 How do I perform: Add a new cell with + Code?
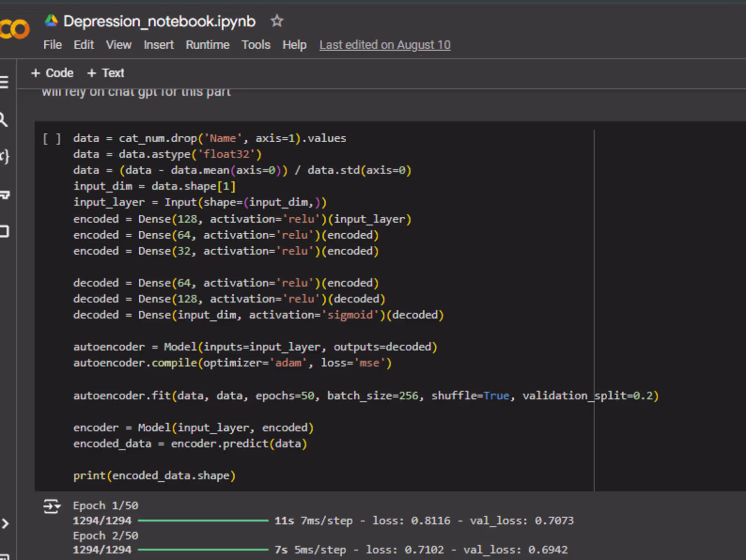coord(52,73)
